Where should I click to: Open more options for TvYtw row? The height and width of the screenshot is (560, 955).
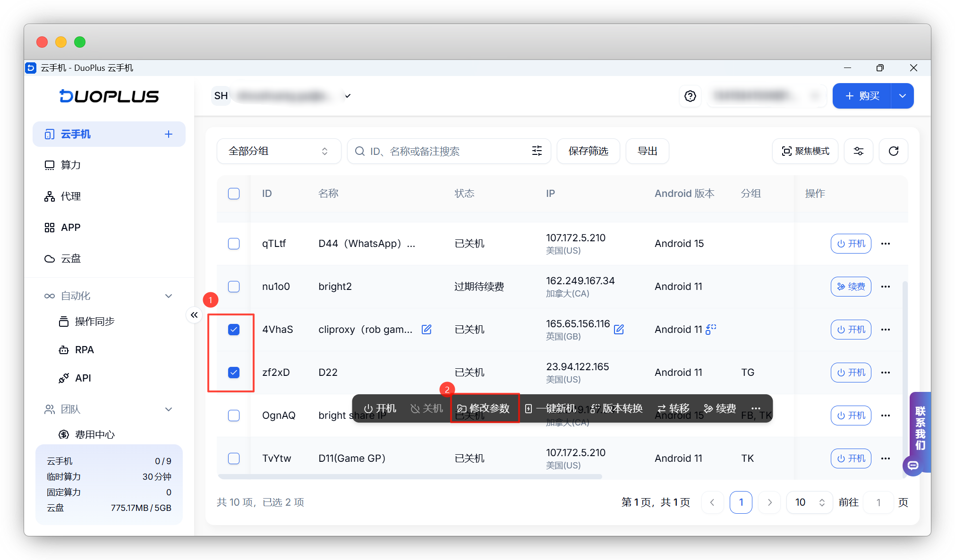(886, 458)
